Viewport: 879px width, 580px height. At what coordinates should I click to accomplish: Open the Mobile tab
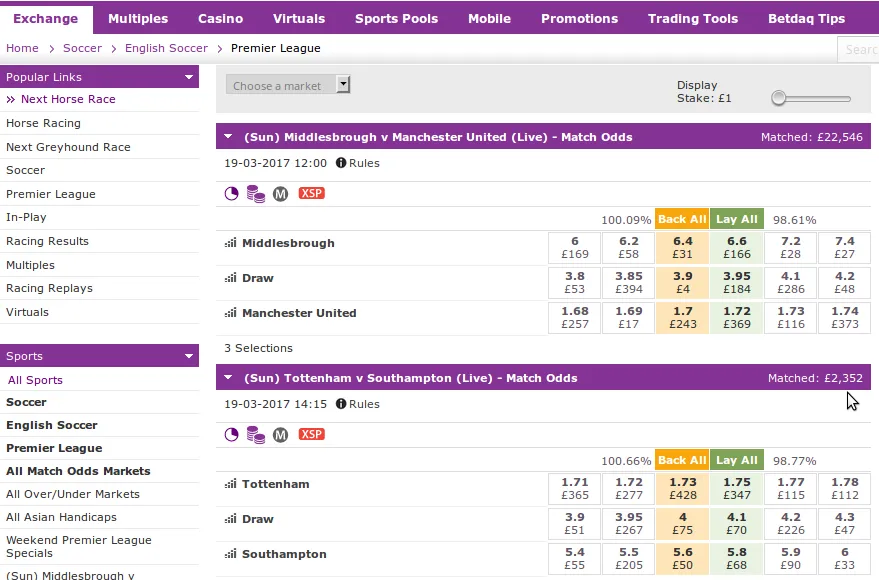489,19
